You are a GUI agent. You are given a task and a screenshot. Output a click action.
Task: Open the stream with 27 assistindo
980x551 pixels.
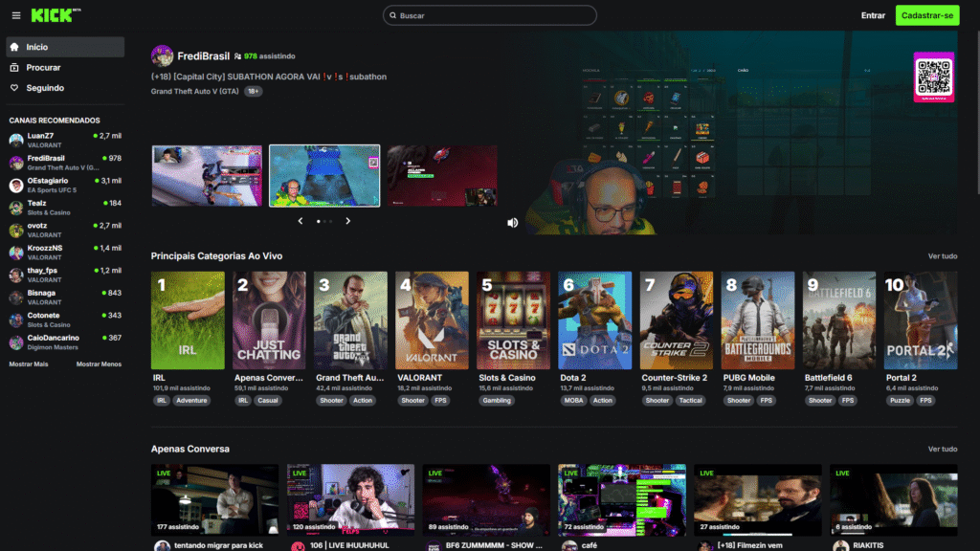click(x=758, y=499)
